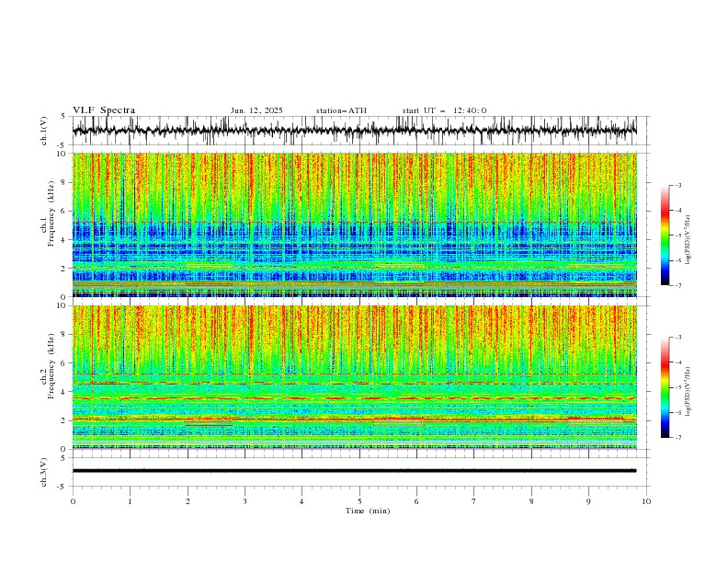728x563 pixels.
Task: Click the '2' kHz tick of ch.2 spectrogram
Action: [x=64, y=420]
